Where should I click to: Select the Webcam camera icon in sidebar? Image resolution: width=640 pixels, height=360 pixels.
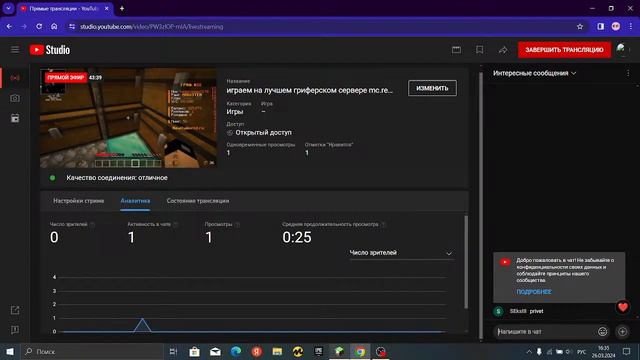point(15,98)
